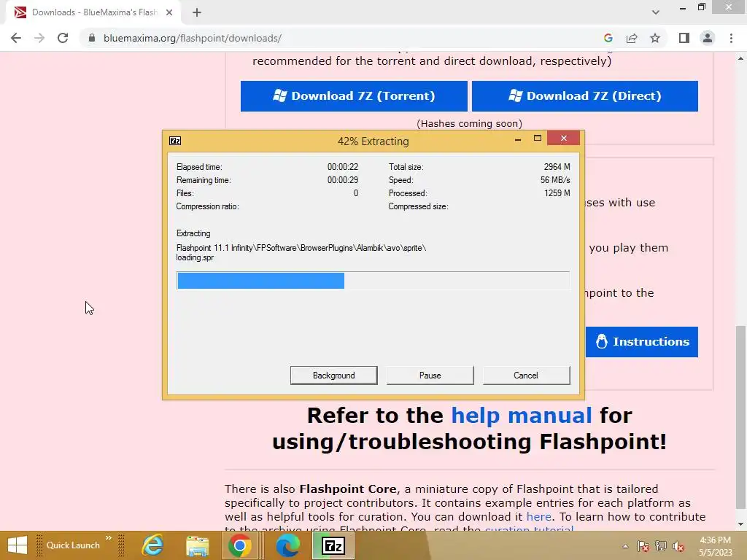
Task: Launch Microsoft Edge from taskbar
Action: click(287, 545)
